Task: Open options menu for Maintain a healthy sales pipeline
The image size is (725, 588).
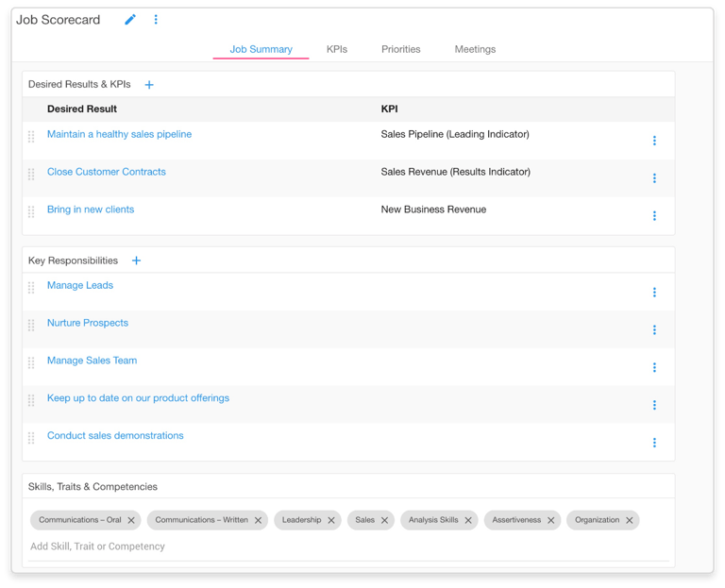Action: 654,141
